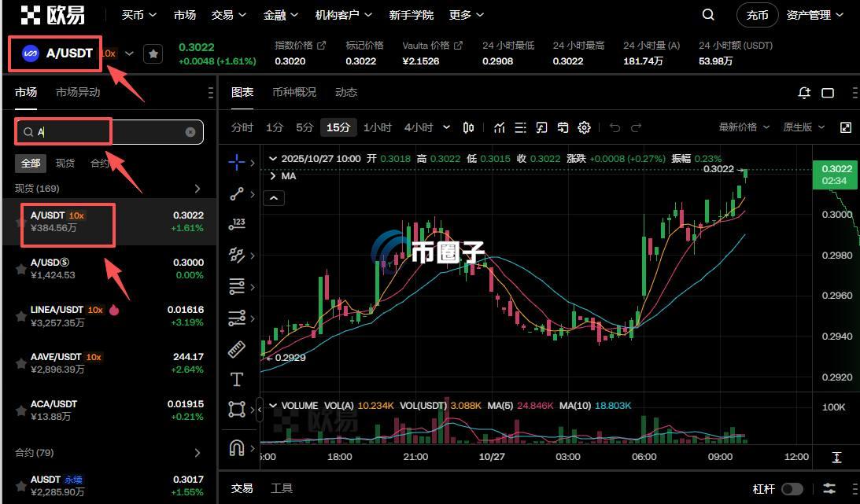Open chart settings gear icon
Screen dimensions: 860x504
[584, 127]
